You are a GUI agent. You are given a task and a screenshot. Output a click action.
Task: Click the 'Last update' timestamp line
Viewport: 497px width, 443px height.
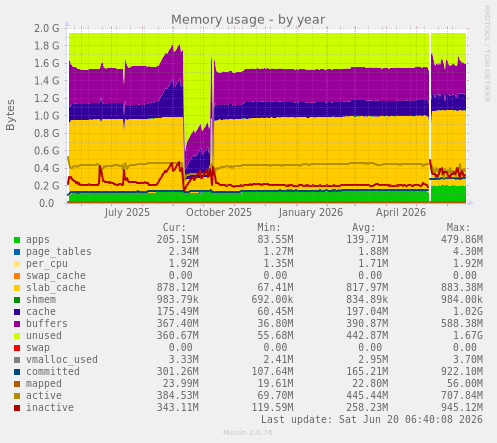[x=372, y=420]
